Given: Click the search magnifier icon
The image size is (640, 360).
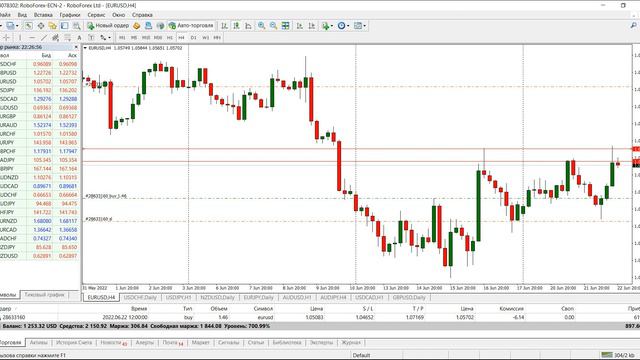Looking at the screenshot, I should (633, 26).
